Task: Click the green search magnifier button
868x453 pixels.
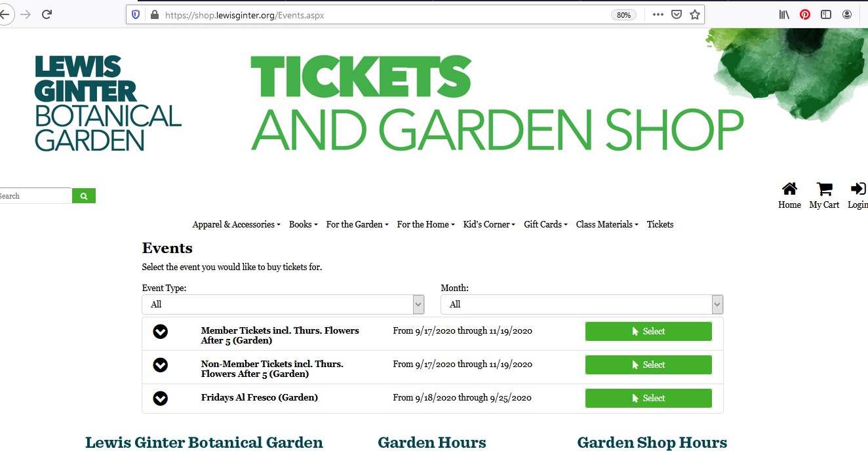Action: (x=84, y=195)
